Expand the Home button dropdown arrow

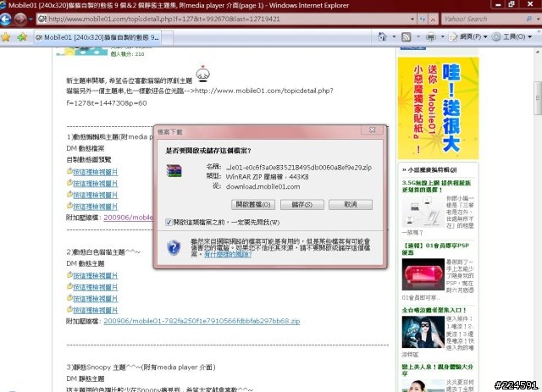pos(394,36)
